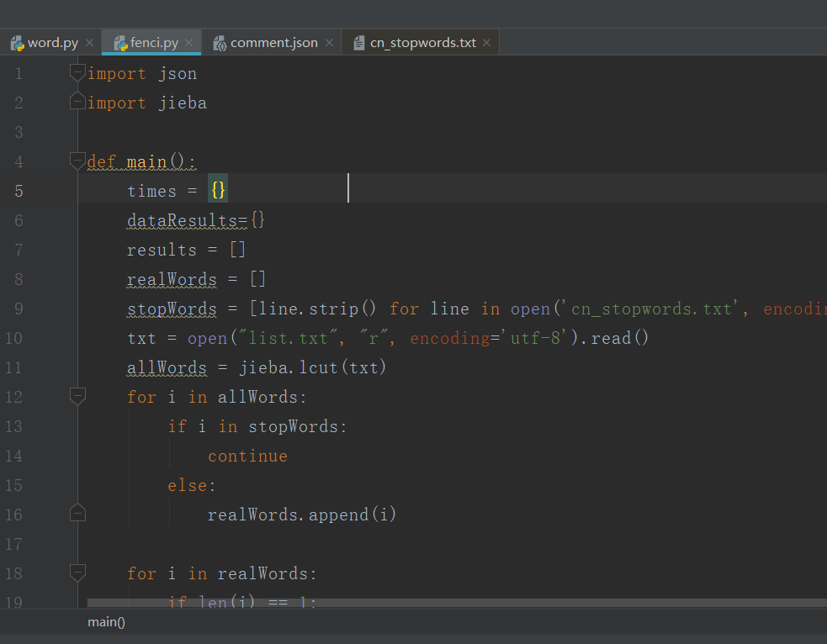Click the 'continue' keyword
This screenshot has width=827, height=644.
tap(248, 456)
